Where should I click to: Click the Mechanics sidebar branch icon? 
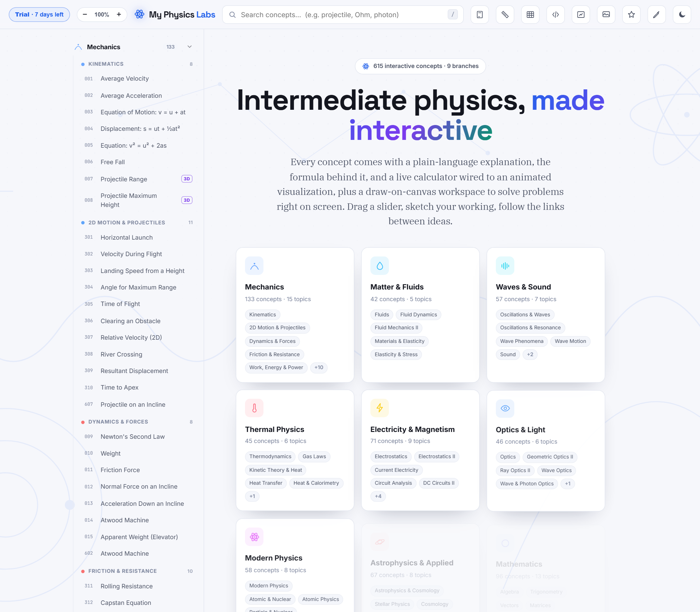78,47
